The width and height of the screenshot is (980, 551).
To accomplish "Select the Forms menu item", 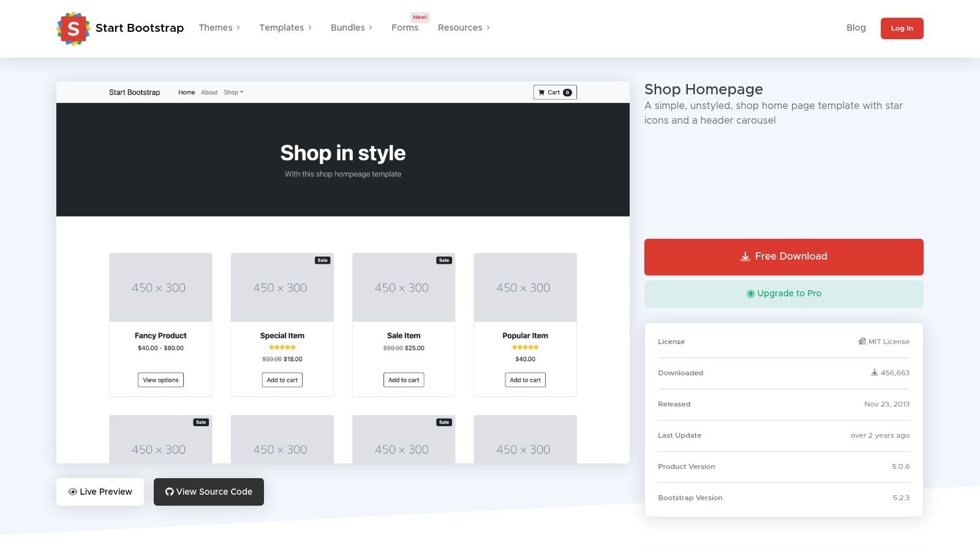I will point(405,28).
